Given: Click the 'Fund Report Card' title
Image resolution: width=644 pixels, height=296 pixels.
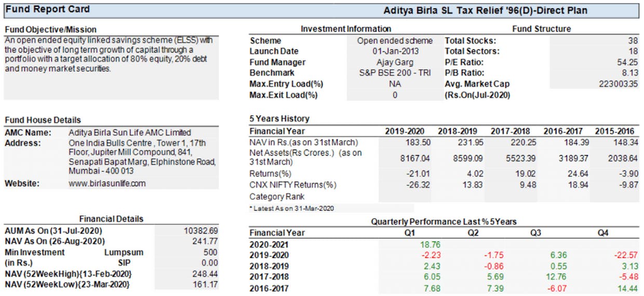Looking at the screenshot, I should point(47,9).
